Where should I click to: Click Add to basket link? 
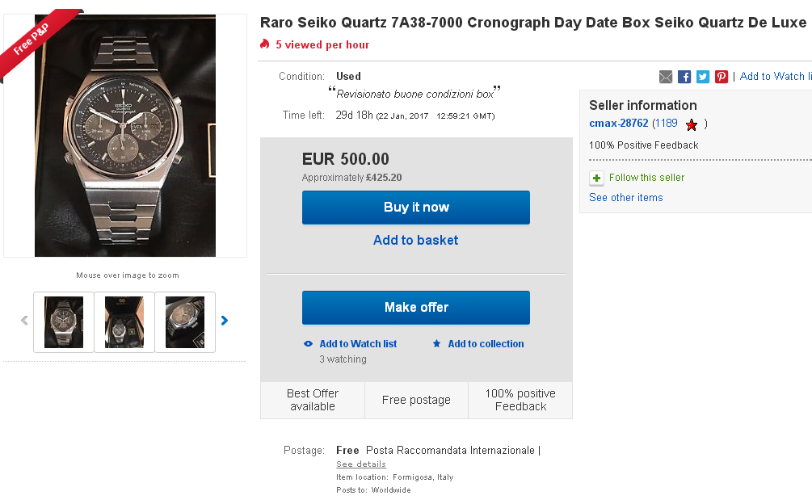point(415,240)
